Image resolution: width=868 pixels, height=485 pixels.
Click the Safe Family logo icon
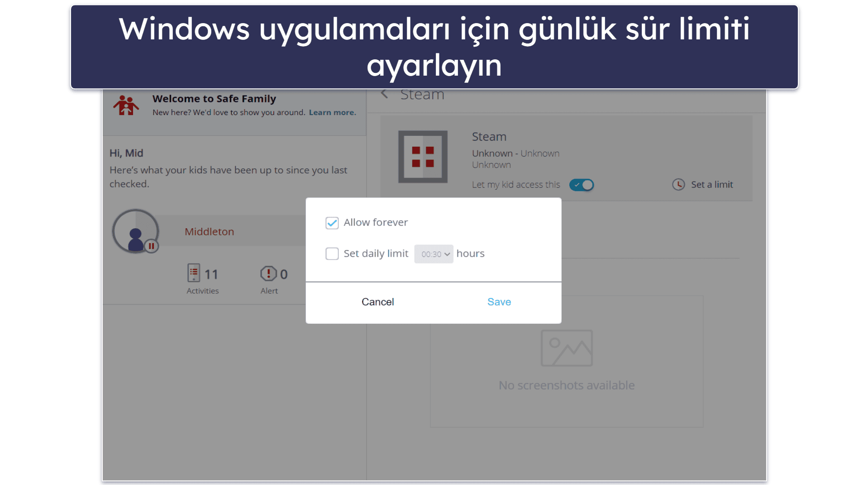pyautogui.click(x=126, y=106)
